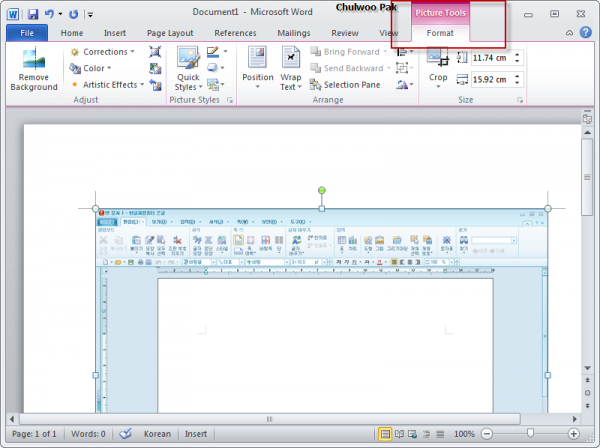Image resolution: width=600 pixels, height=448 pixels.
Task: Open Wrap Text options
Action: pos(291,68)
